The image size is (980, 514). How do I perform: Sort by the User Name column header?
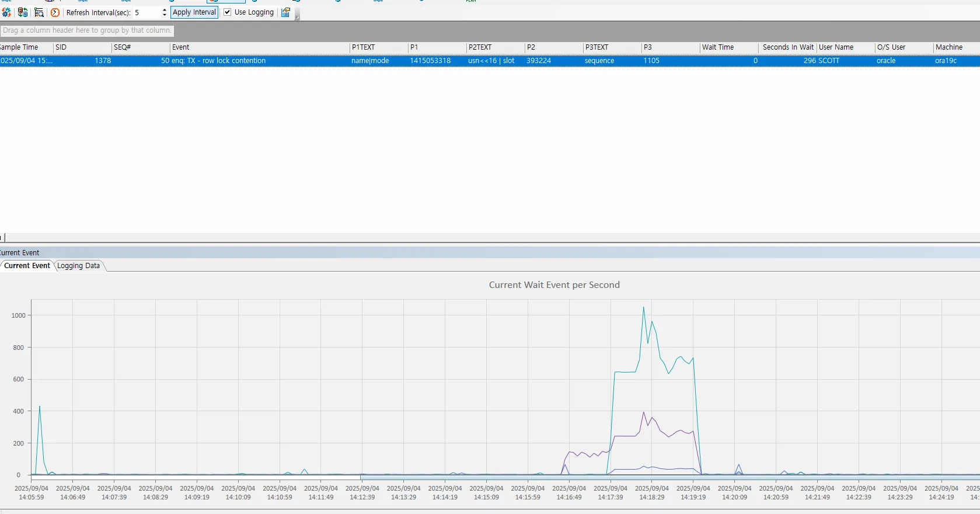pos(846,47)
